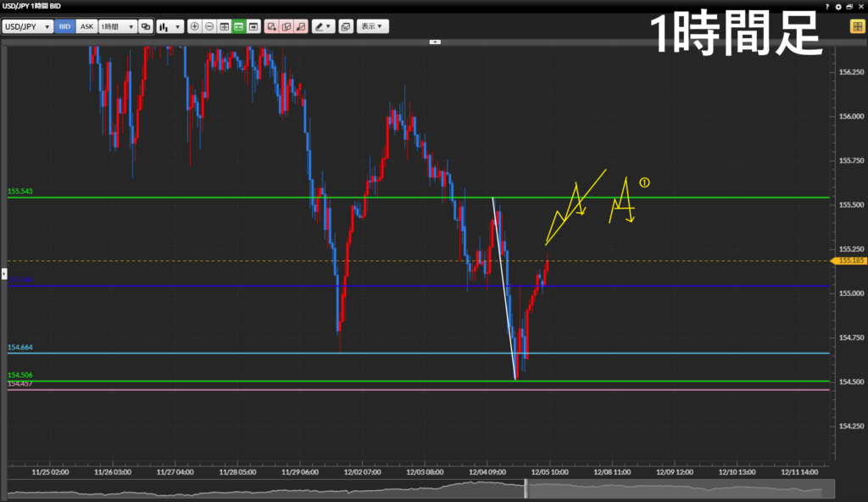Open the chart settings gear icon

click(x=838, y=6)
